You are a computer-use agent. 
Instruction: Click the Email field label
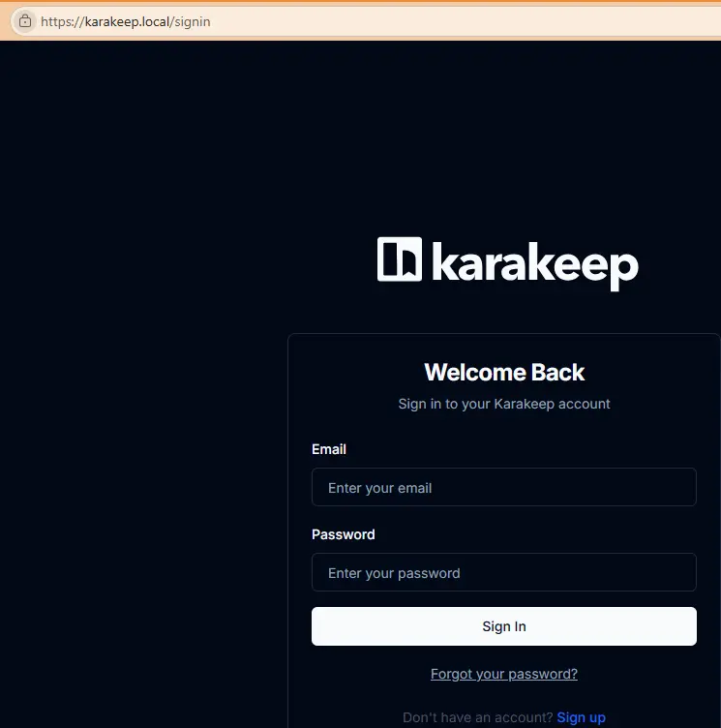329,449
